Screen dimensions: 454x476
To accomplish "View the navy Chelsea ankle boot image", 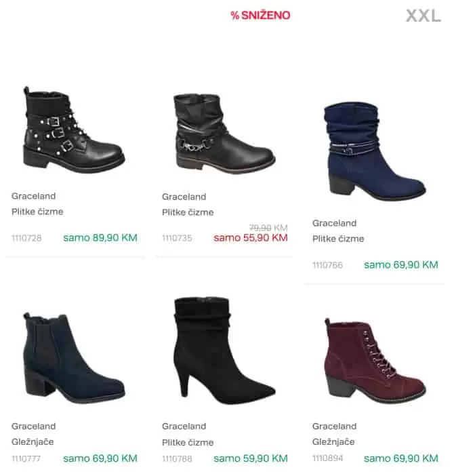I will (74, 358).
